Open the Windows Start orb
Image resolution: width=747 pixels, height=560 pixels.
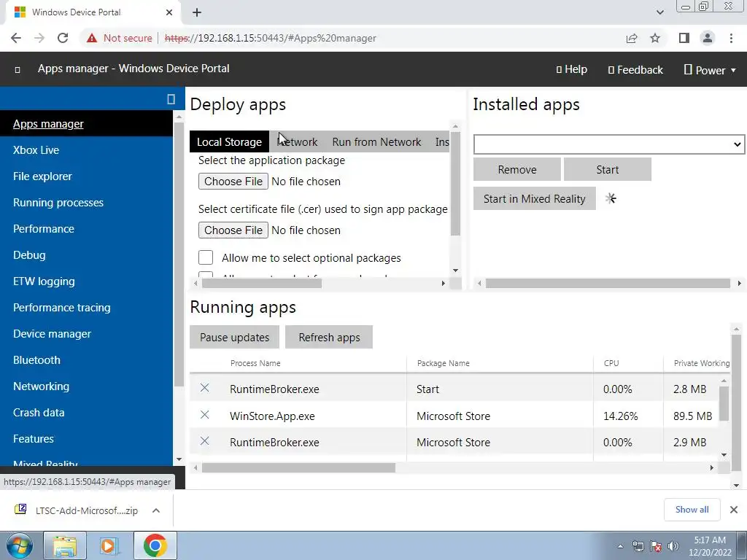click(19, 545)
